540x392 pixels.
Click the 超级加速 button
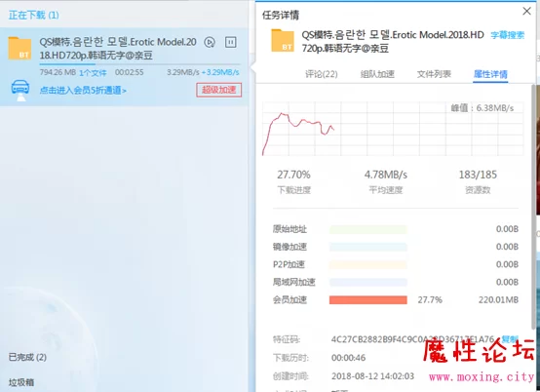tap(219, 90)
